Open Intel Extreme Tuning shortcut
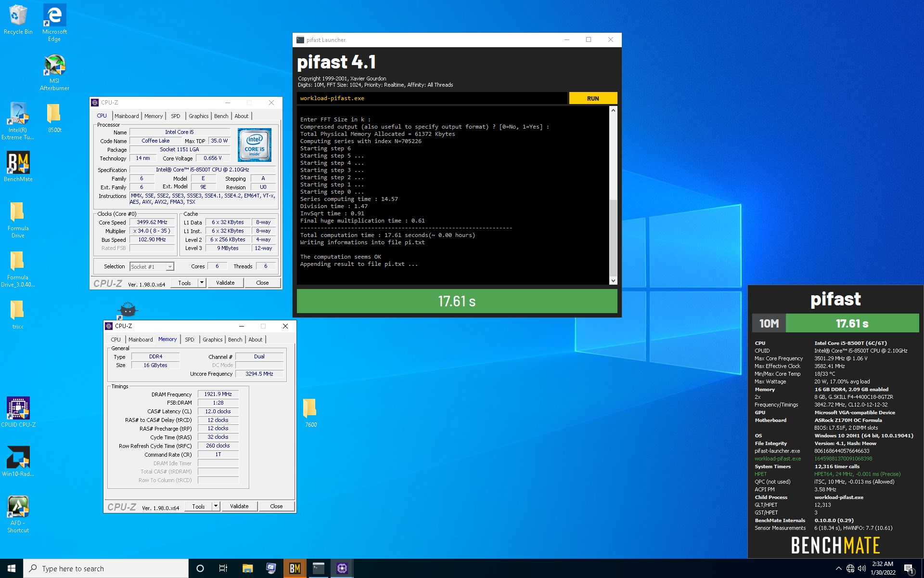Image resolution: width=924 pixels, height=578 pixels. (x=18, y=120)
